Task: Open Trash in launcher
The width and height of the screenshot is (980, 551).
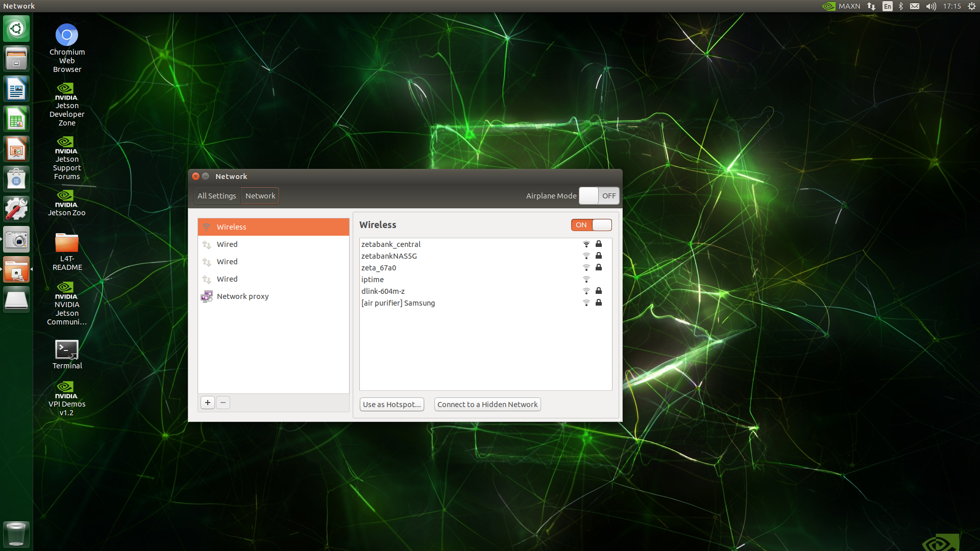Action: pyautogui.click(x=16, y=534)
